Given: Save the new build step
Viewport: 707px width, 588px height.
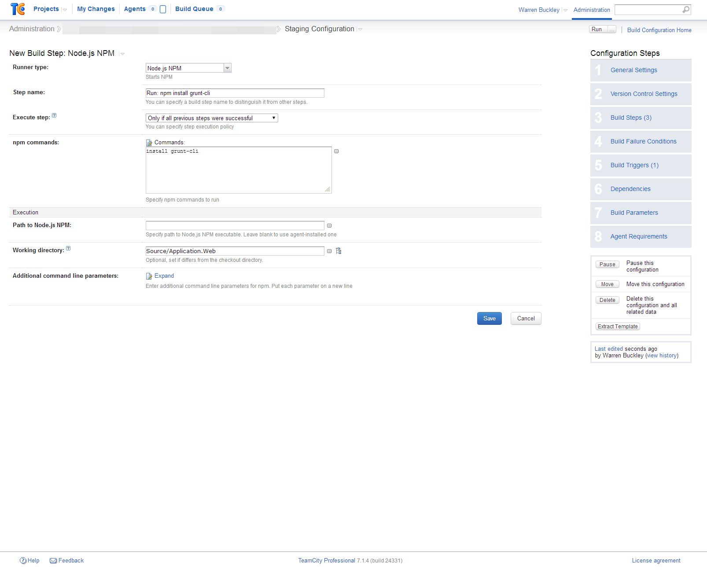Looking at the screenshot, I should point(489,318).
